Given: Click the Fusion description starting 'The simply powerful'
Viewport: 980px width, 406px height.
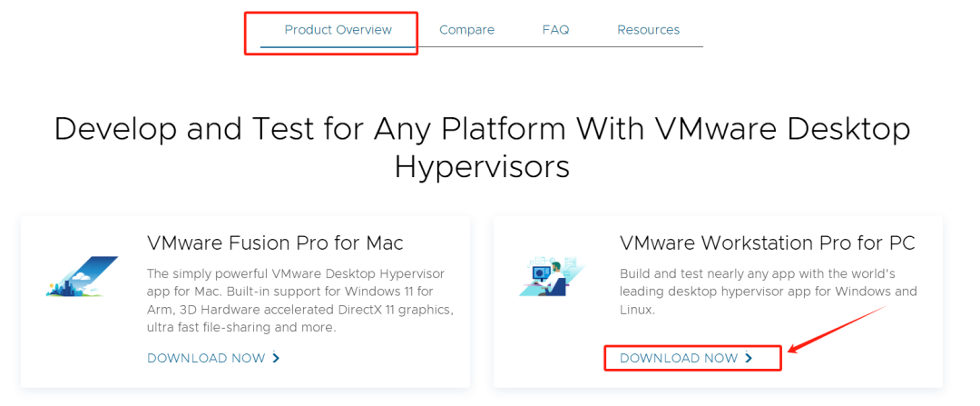Looking at the screenshot, I should point(300,301).
